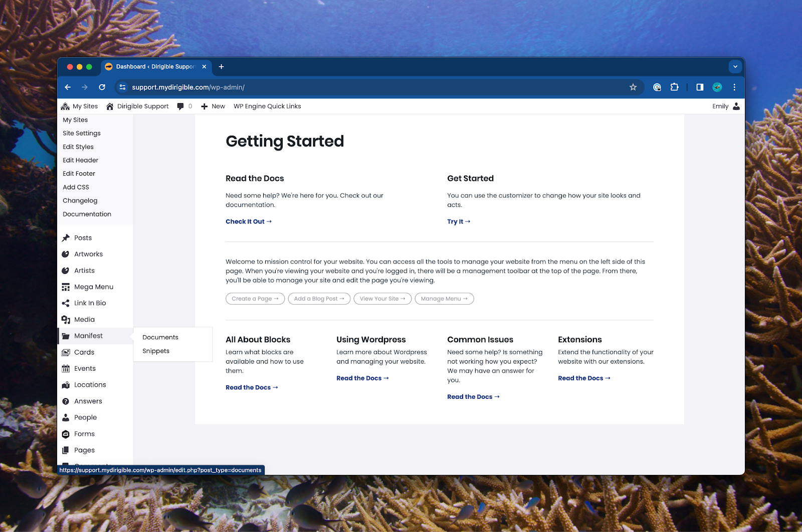Open Pages sidebar icon
The image size is (802, 532).
(66, 450)
